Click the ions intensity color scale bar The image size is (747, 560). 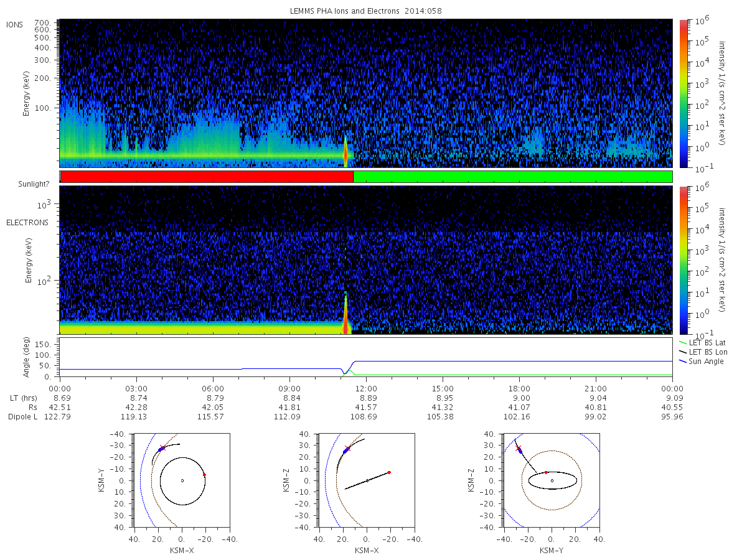[684, 93]
